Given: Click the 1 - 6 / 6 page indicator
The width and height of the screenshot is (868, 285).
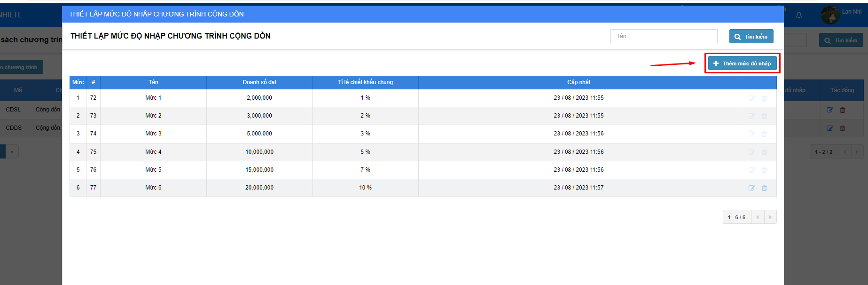Looking at the screenshot, I should [736, 217].
